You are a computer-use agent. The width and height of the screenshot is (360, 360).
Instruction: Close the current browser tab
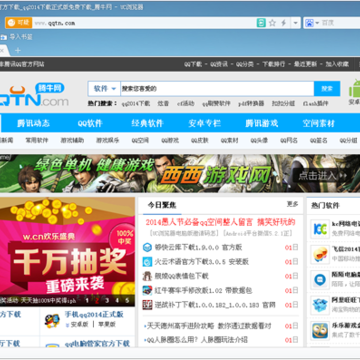(x=2, y=50)
